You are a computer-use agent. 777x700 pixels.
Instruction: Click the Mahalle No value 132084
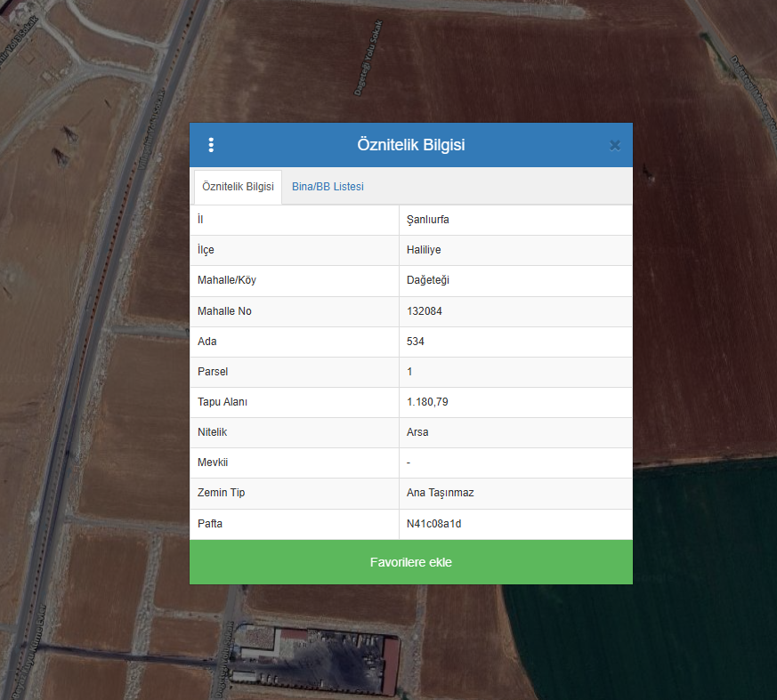(x=425, y=311)
